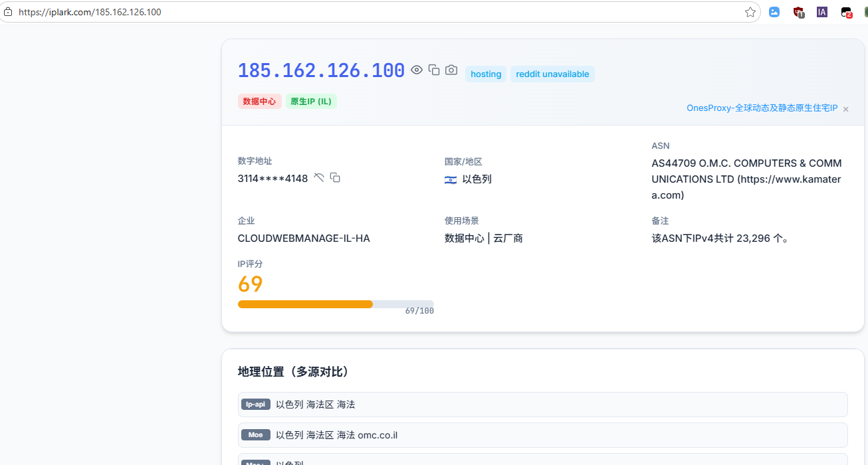Copy the numeric address value
Viewport: 868px width, 465px height.
pyautogui.click(x=335, y=177)
